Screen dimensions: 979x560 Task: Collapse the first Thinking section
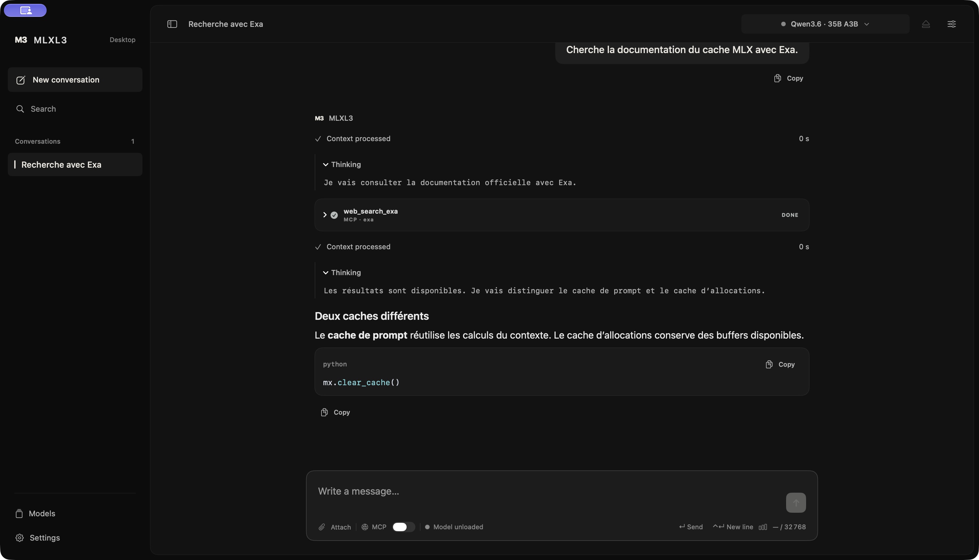pos(342,165)
